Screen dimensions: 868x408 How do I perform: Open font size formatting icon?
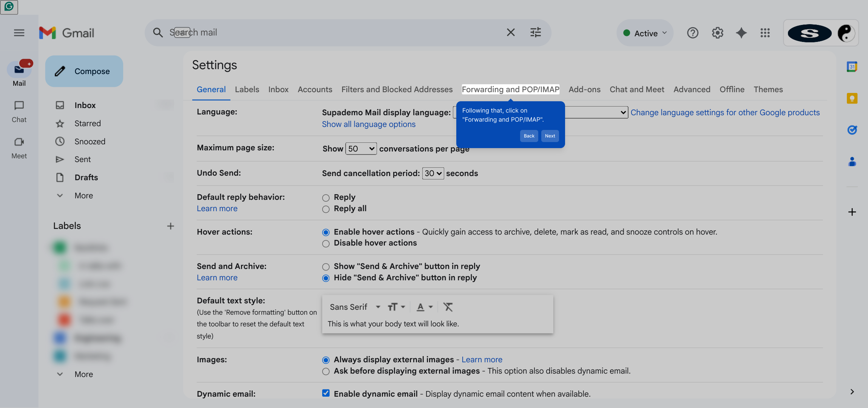coord(396,307)
